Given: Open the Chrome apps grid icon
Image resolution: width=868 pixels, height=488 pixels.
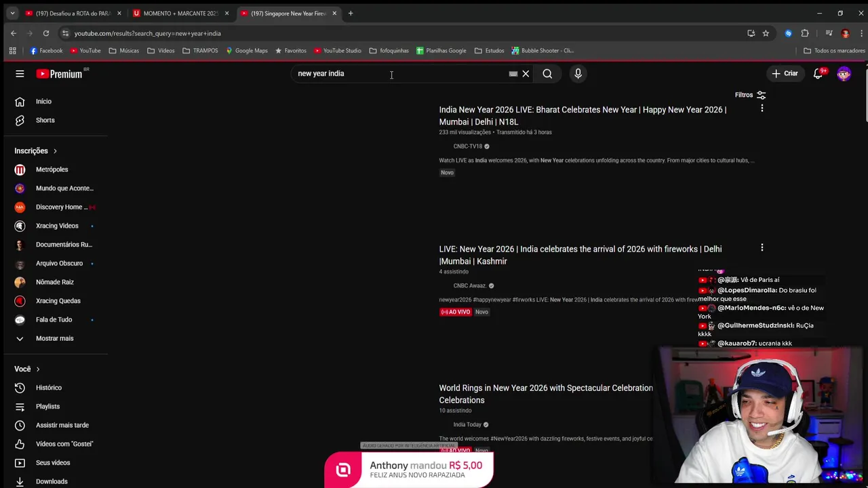Looking at the screenshot, I should click(x=12, y=51).
